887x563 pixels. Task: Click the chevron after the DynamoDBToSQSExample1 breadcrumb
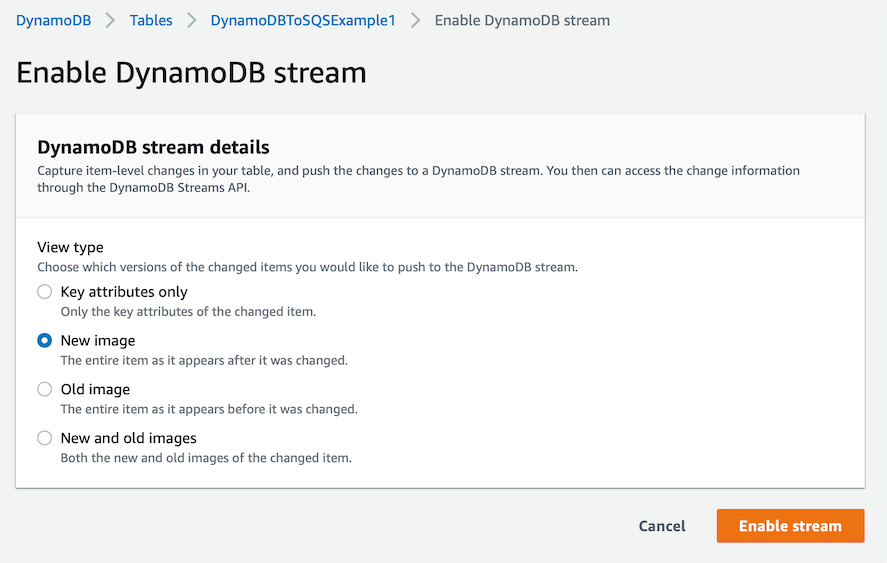tap(415, 21)
